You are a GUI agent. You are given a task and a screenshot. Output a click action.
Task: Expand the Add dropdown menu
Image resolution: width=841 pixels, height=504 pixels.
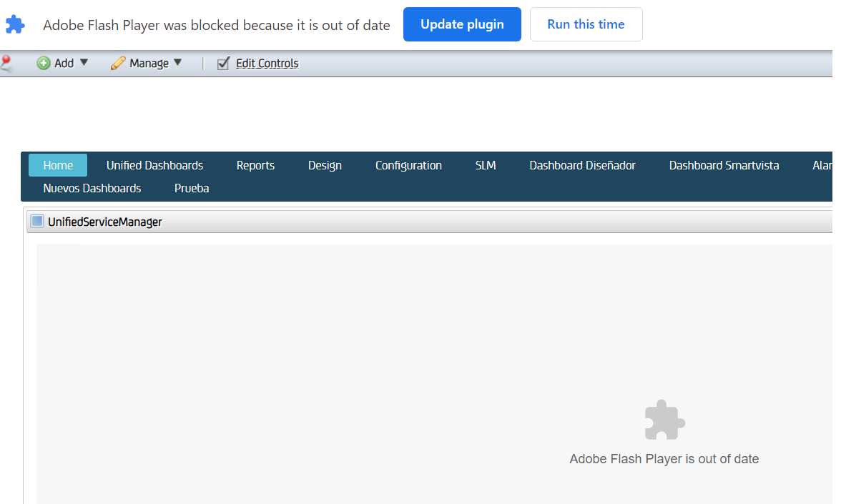tap(84, 63)
